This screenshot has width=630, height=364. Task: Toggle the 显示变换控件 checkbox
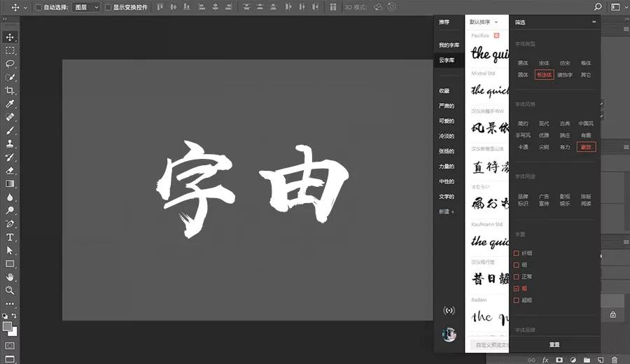pyautogui.click(x=108, y=7)
